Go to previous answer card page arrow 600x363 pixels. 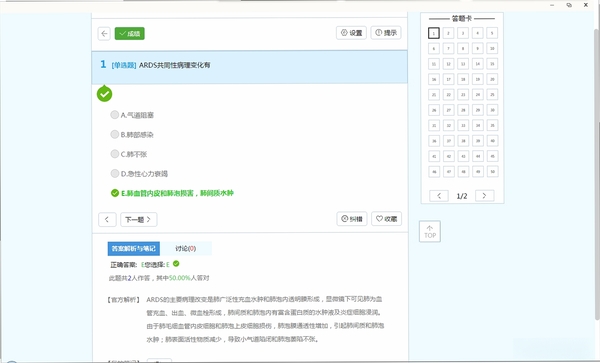point(439,196)
